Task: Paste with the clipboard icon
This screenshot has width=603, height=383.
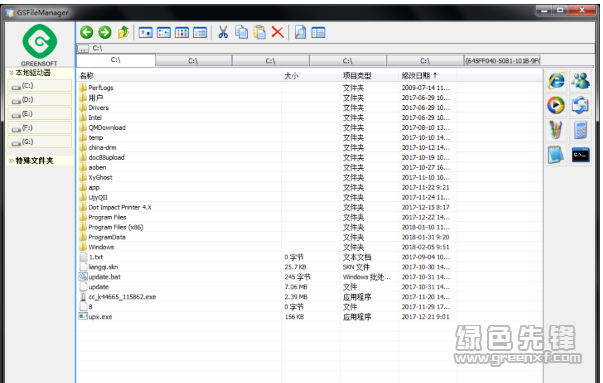Action: point(260,32)
